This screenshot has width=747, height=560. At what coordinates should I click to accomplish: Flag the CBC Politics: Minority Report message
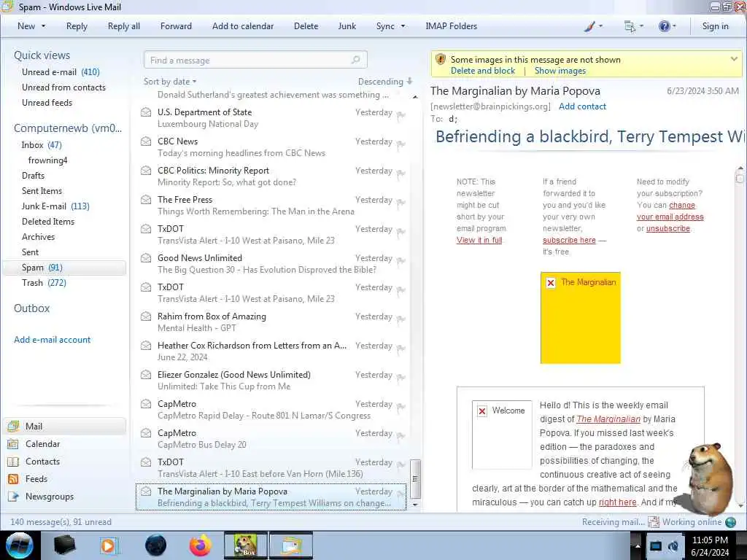401,174
